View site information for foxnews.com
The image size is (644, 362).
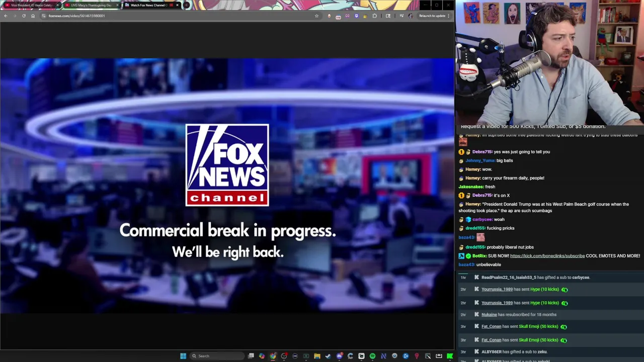click(x=44, y=16)
